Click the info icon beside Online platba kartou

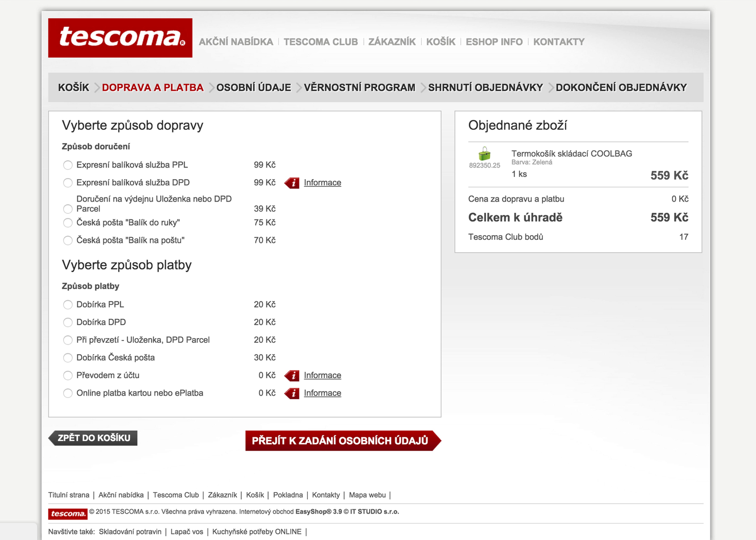pyautogui.click(x=292, y=393)
